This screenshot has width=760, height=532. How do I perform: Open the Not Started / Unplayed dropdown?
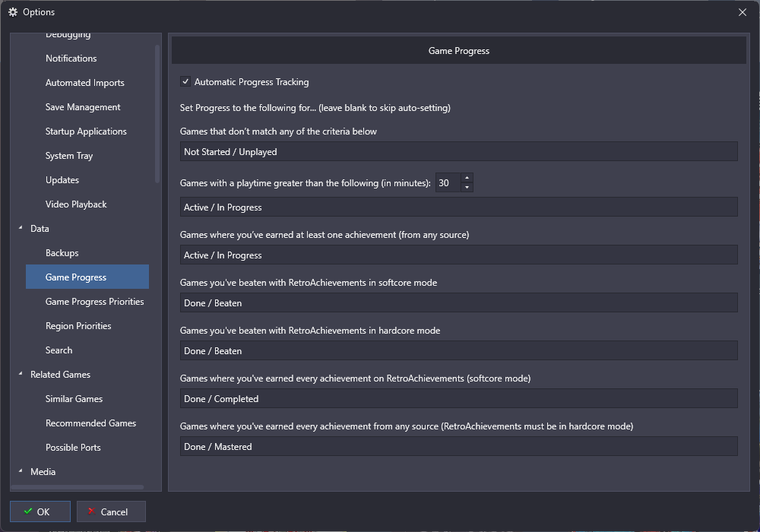click(458, 152)
